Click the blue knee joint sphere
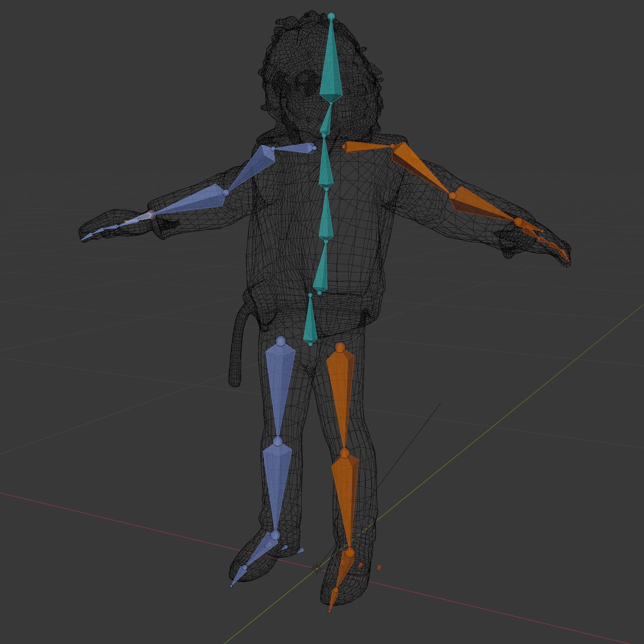This screenshot has height=644, width=644. tap(277, 441)
